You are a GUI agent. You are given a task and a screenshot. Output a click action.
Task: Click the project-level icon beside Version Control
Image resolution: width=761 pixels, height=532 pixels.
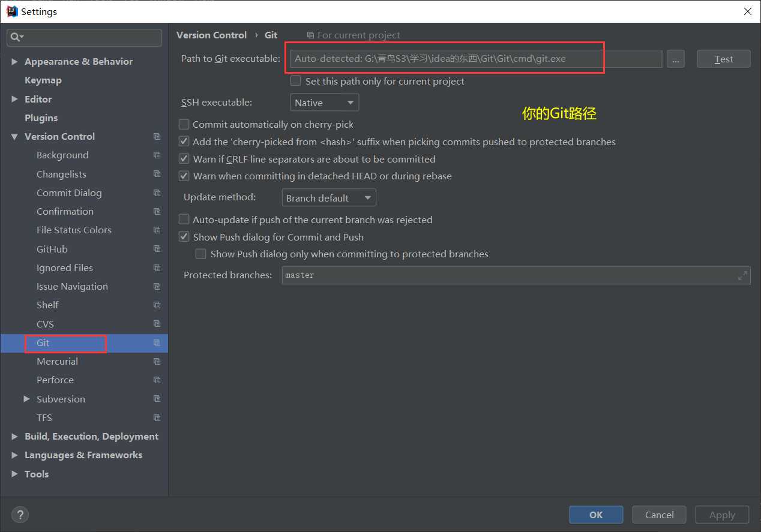click(x=157, y=137)
